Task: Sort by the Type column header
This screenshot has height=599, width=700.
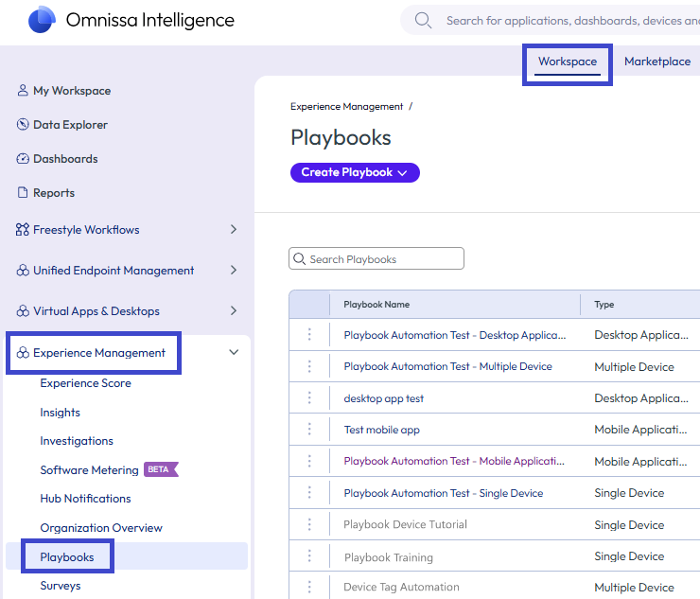Action: click(604, 304)
